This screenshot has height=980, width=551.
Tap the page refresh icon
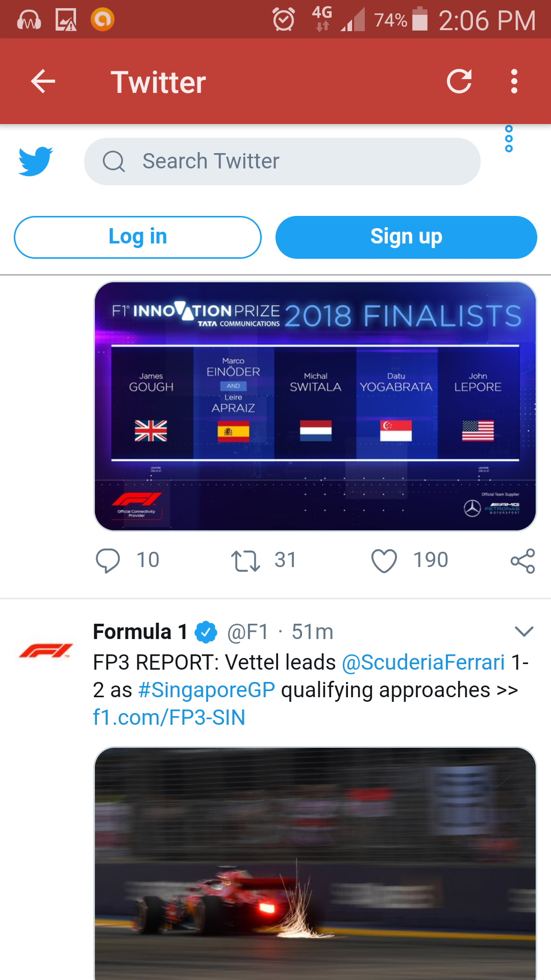click(x=459, y=81)
